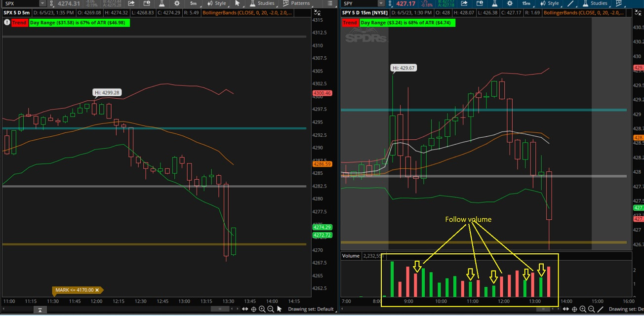Expand the SPX symbol dropdown arrow
This screenshot has height=316, width=644.
[42, 3]
